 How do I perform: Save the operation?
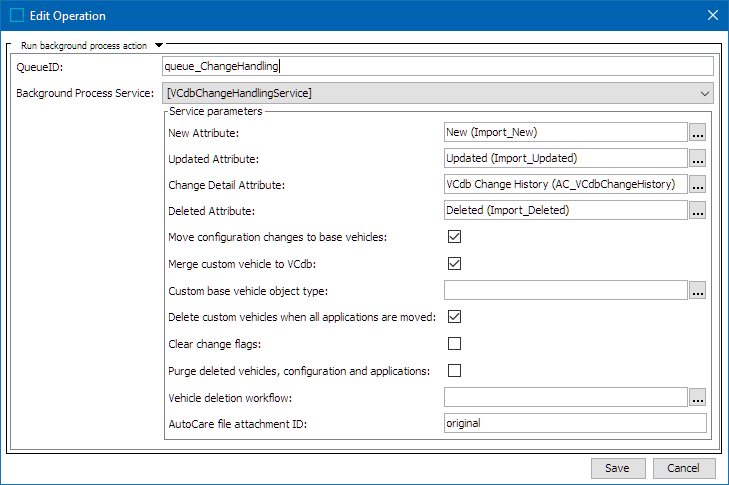tap(618, 468)
